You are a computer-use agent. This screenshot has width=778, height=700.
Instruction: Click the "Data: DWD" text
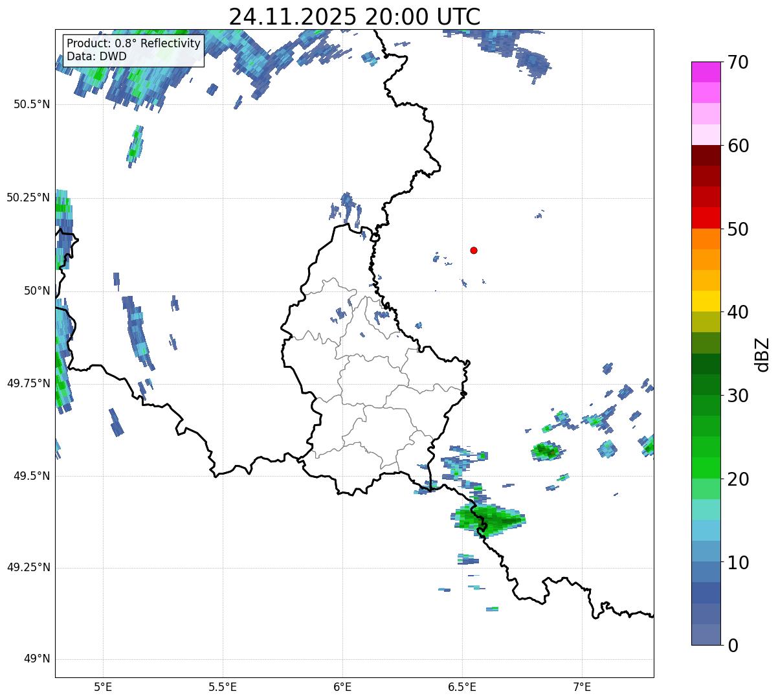96,56
